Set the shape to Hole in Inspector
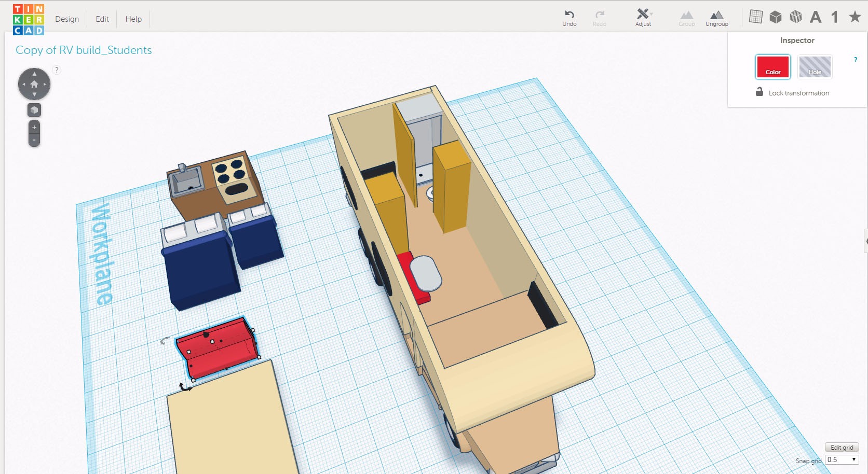 click(815, 67)
